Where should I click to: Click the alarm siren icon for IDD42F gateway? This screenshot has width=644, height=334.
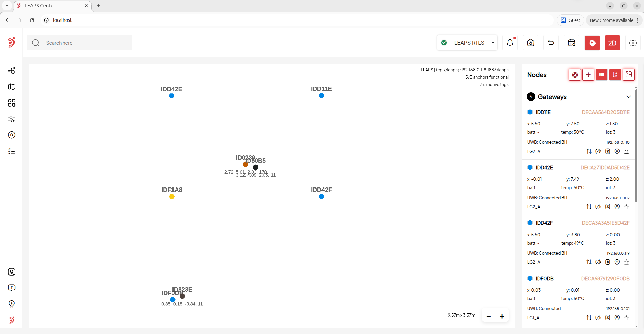click(626, 262)
